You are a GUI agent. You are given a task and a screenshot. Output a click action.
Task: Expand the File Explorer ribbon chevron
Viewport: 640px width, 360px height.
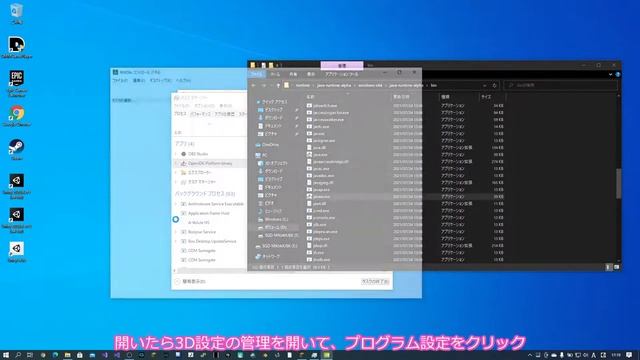coord(610,74)
